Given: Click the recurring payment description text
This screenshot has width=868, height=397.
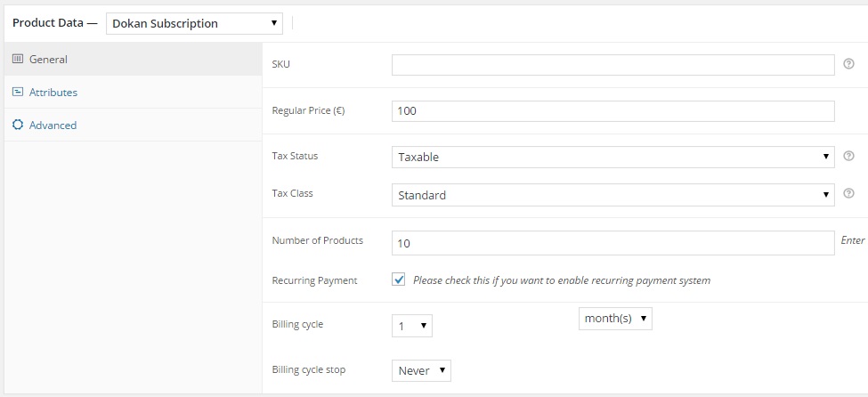Looking at the screenshot, I should coord(562,280).
